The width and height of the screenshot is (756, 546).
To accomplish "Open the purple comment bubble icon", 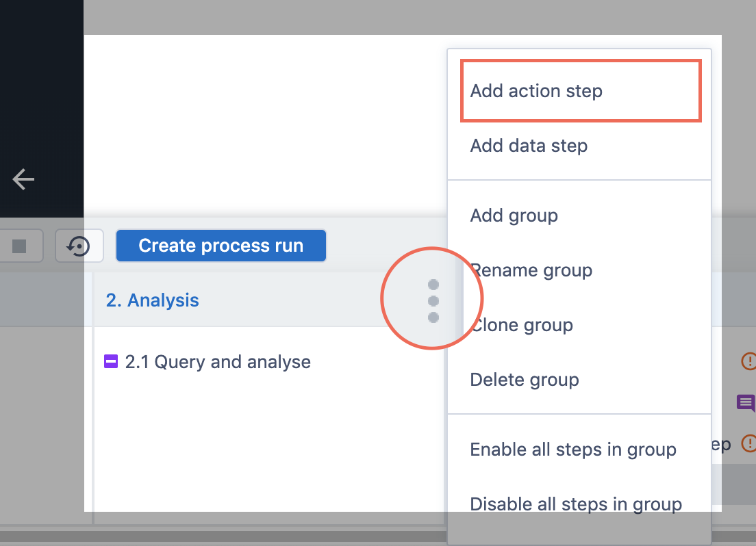I will click(746, 402).
